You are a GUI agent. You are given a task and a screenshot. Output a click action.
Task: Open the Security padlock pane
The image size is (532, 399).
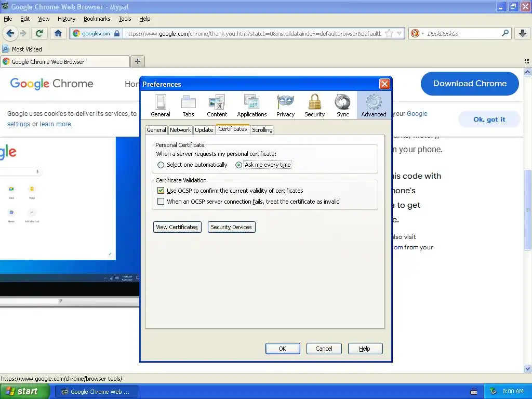[x=314, y=105]
